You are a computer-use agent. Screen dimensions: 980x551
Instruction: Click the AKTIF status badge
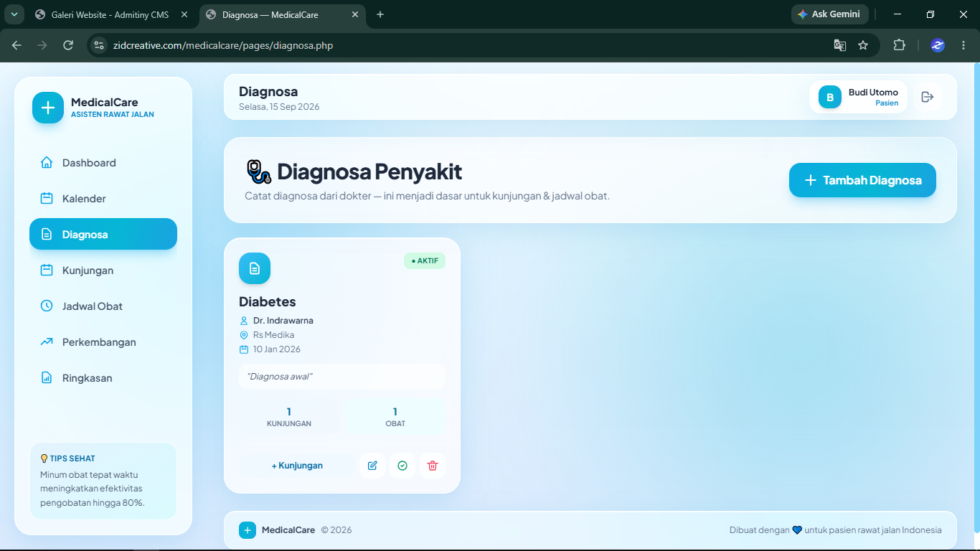pos(425,261)
